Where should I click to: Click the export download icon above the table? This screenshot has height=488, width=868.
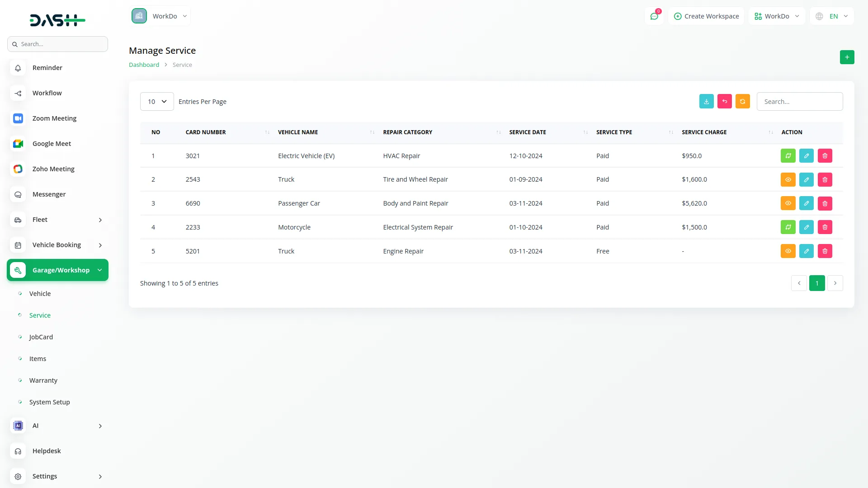click(x=706, y=101)
